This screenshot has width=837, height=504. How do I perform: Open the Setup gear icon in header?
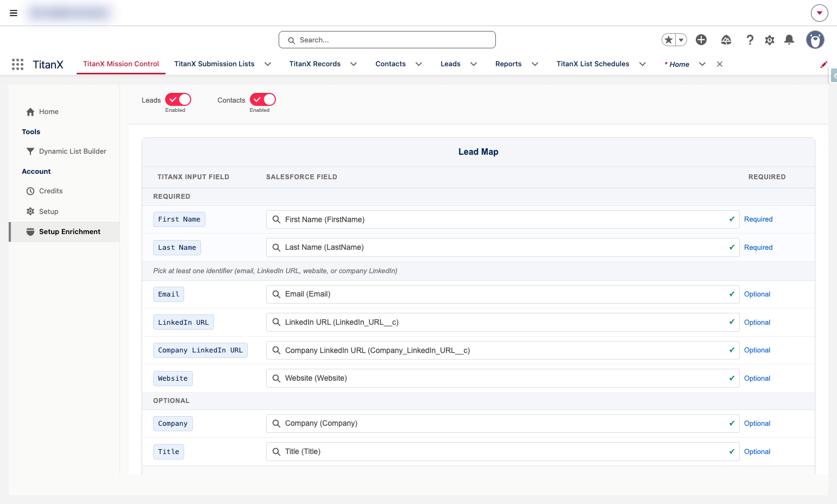coord(770,40)
